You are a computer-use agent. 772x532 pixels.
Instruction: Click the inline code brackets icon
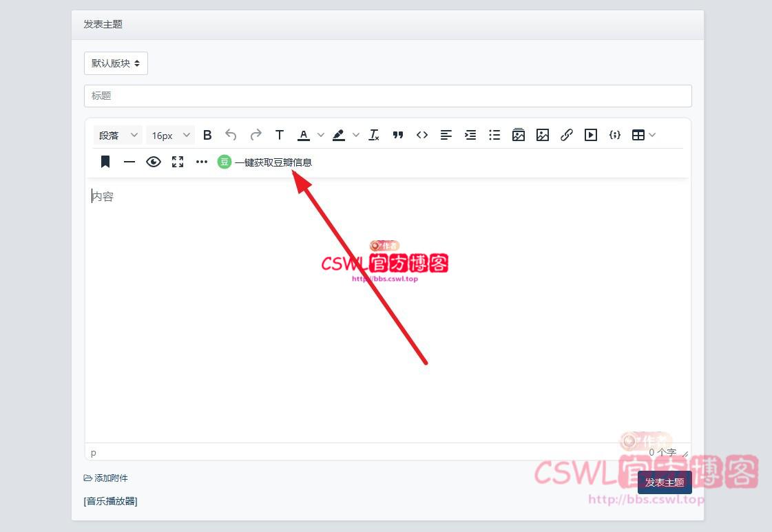click(x=422, y=135)
